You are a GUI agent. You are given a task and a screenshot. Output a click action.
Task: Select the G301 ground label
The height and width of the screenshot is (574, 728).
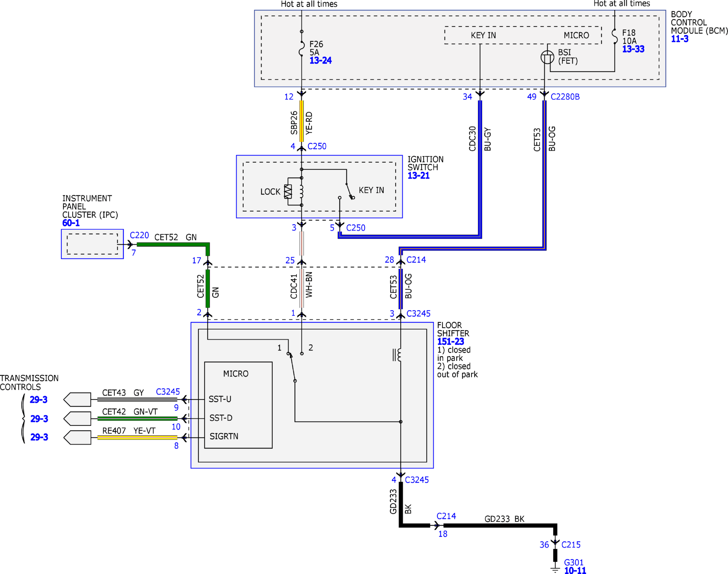coord(574,562)
